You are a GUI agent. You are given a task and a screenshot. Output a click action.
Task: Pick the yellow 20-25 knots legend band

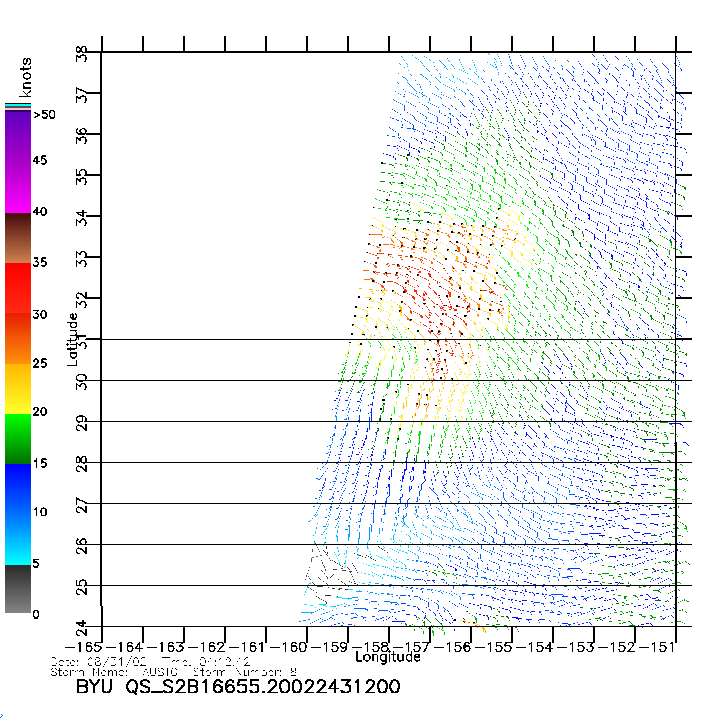point(17,388)
